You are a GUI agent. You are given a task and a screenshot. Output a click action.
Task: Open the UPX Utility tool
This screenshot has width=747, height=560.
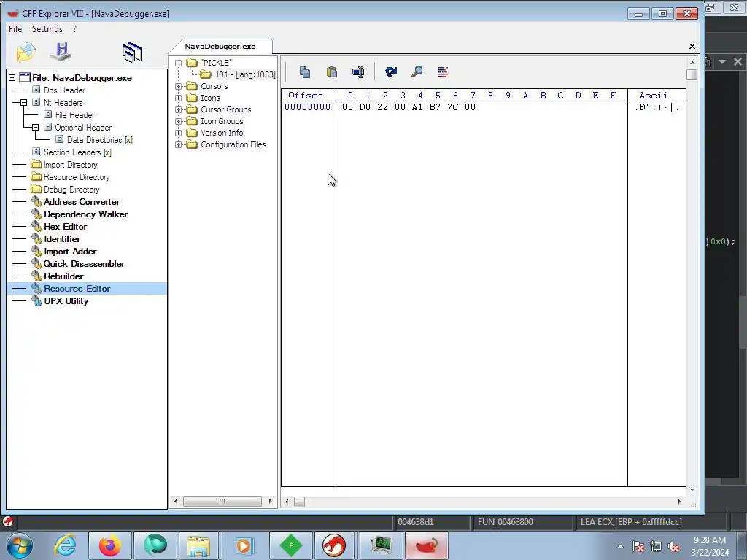[66, 301]
